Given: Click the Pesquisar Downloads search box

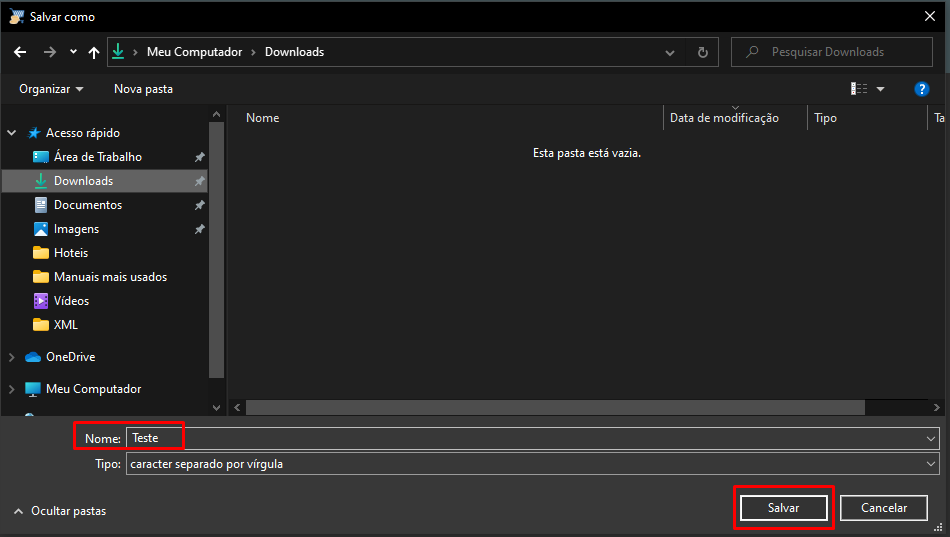Looking at the screenshot, I should pyautogui.click(x=831, y=52).
